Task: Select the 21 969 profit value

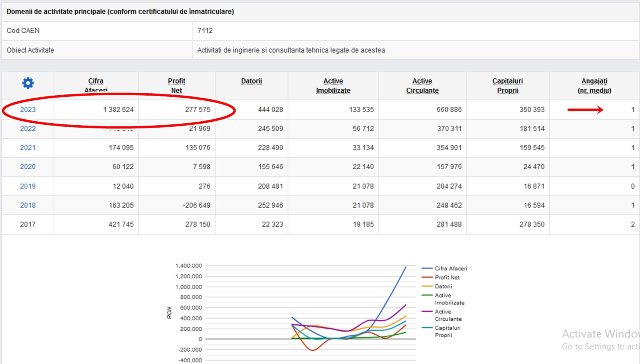Action: (x=200, y=129)
